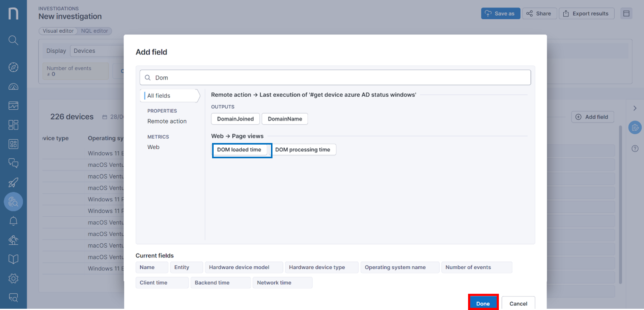The image size is (644, 310).
Task: Click the Nexthink logo at top left
Action: [13, 13]
